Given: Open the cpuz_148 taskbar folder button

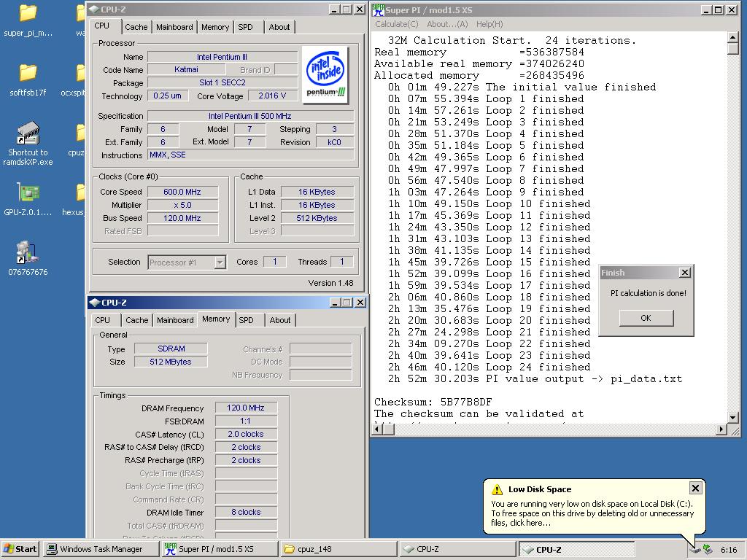Looking at the screenshot, I should point(338,549).
